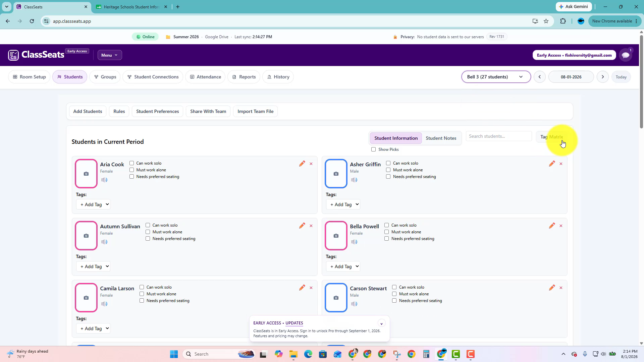The image size is (644, 362).
Task: Open Add Tag dropdown for Aria Cook
Action: 93,204
